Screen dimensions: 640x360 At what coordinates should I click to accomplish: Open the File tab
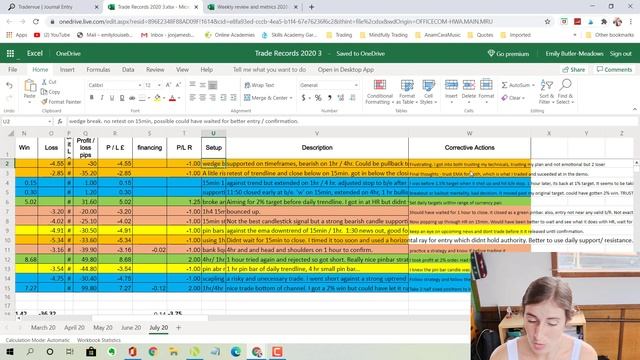pyautogui.click(x=13, y=69)
